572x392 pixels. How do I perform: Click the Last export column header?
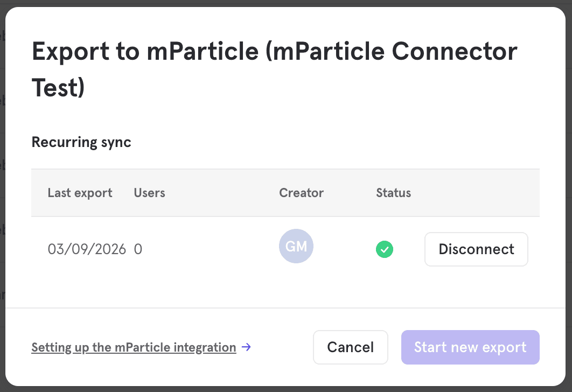coord(79,193)
